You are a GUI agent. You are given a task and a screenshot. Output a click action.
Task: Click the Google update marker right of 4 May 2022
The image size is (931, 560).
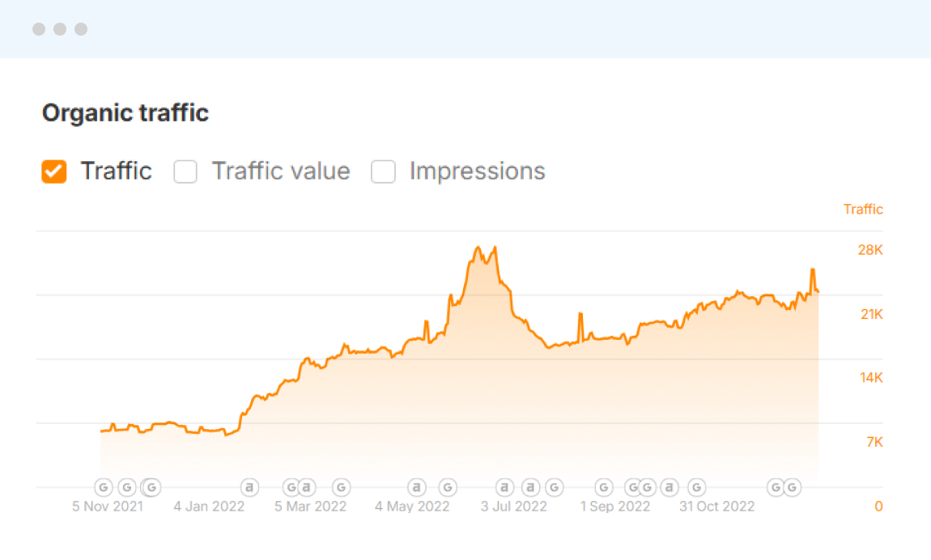click(x=447, y=487)
